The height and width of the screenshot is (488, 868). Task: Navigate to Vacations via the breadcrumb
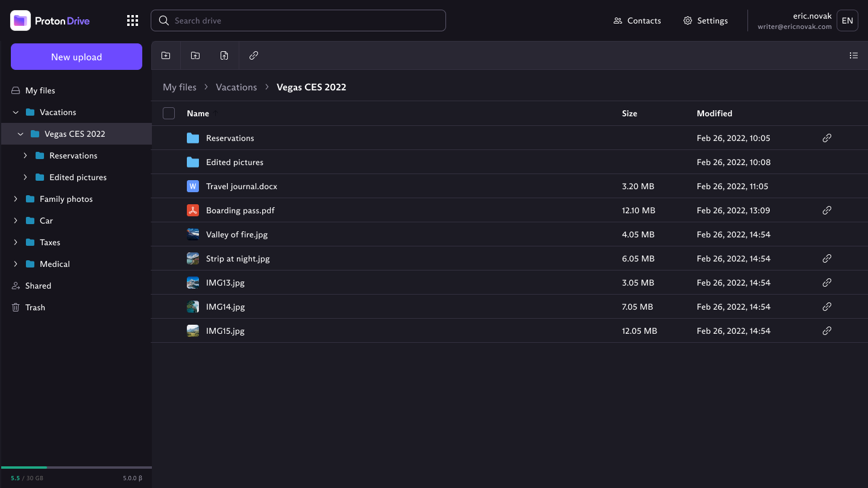[236, 87]
